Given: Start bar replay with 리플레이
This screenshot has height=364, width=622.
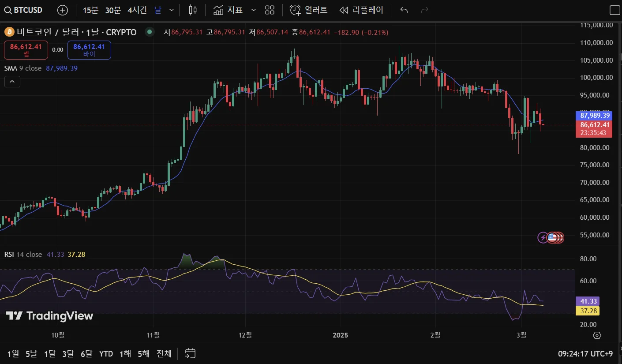Looking at the screenshot, I should (x=361, y=10).
